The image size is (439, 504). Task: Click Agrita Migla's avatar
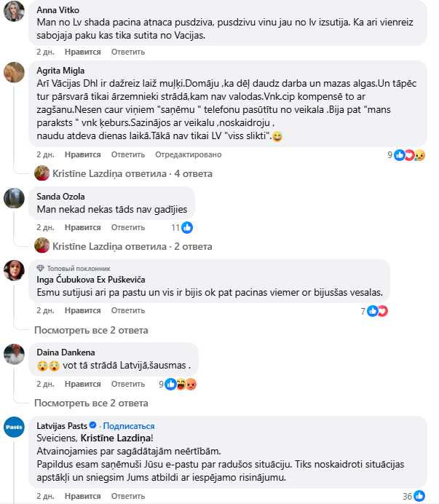[15, 73]
